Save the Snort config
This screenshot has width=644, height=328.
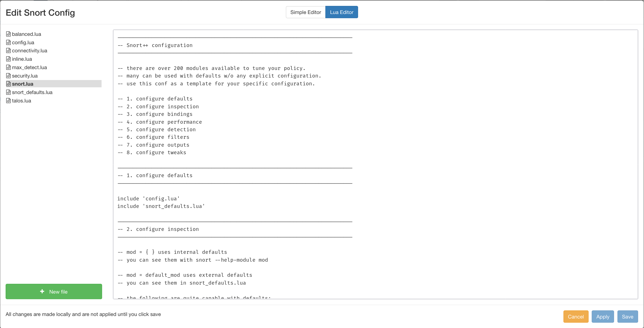click(627, 317)
